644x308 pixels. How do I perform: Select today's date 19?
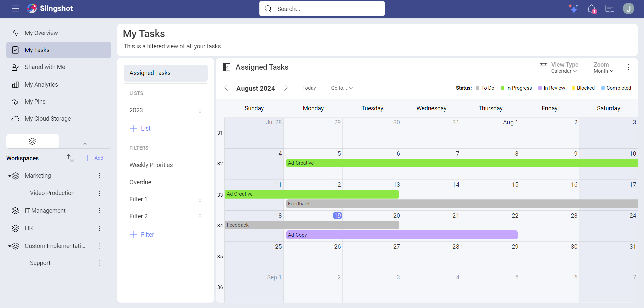tap(337, 216)
